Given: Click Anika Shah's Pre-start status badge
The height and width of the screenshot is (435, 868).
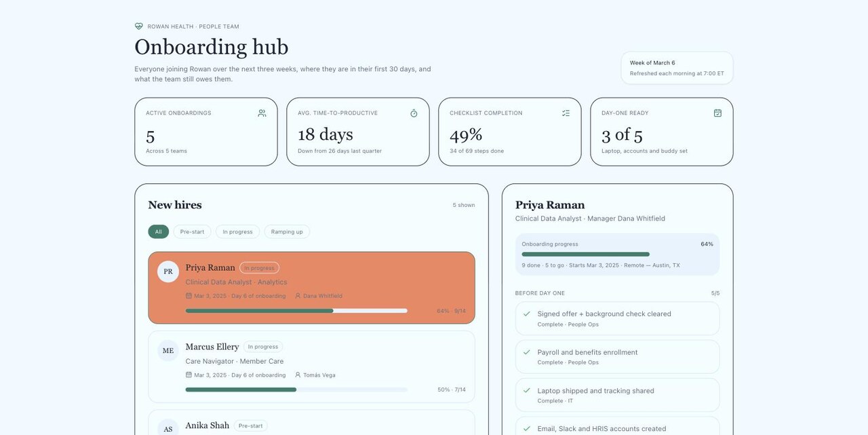Looking at the screenshot, I should [250, 426].
